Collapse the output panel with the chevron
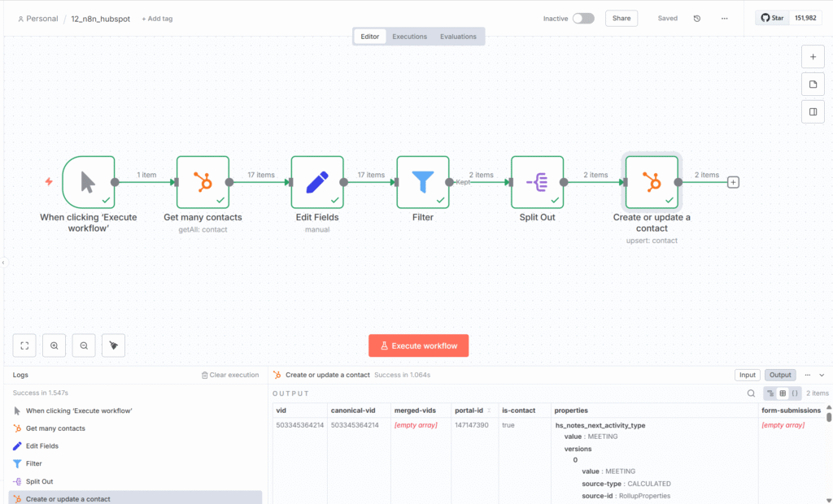The width and height of the screenshot is (833, 504). pyautogui.click(x=822, y=375)
